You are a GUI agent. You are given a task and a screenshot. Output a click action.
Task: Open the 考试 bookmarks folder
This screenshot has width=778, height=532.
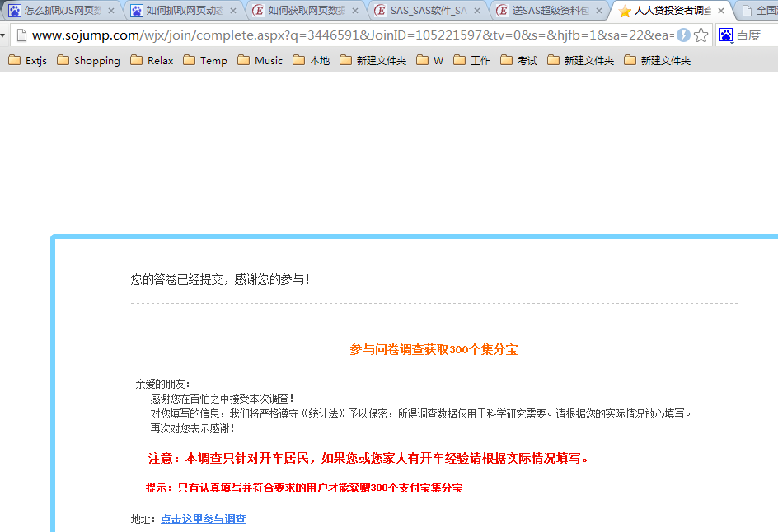point(519,60)
